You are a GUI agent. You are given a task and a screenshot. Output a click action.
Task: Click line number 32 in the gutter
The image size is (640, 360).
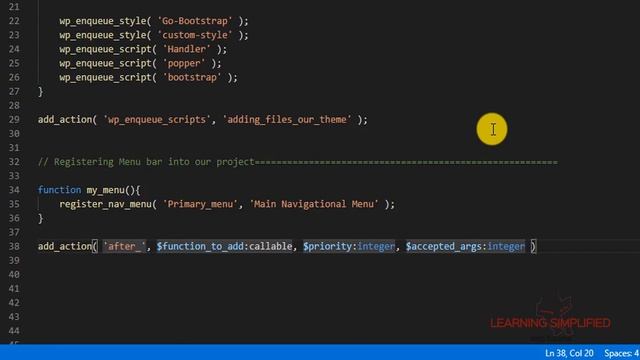click(14, 162)
